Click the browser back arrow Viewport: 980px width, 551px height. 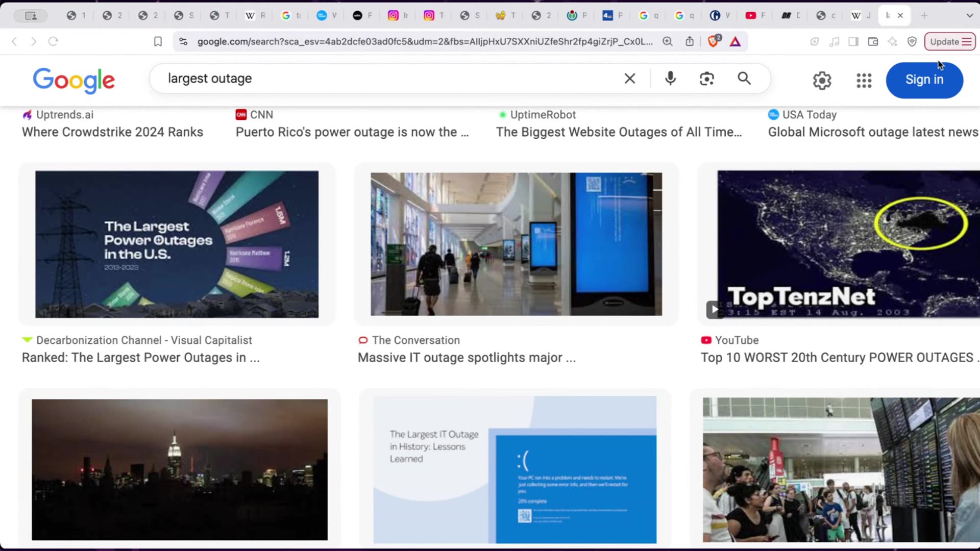coord(14,41)
